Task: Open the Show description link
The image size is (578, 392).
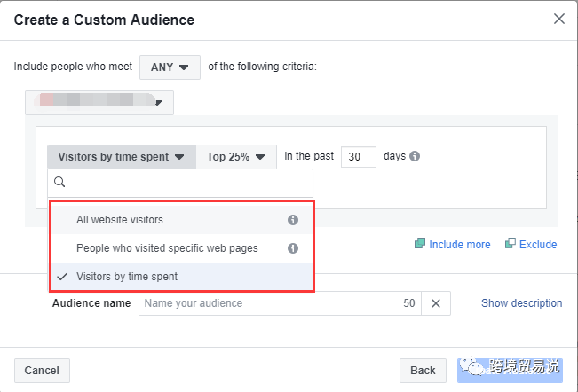Action: point(521,303)
